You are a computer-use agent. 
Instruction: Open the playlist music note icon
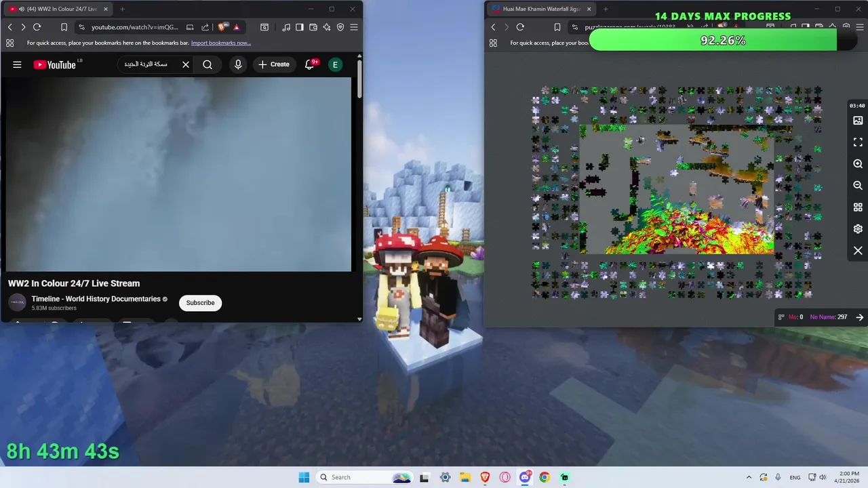pos(286,27)
